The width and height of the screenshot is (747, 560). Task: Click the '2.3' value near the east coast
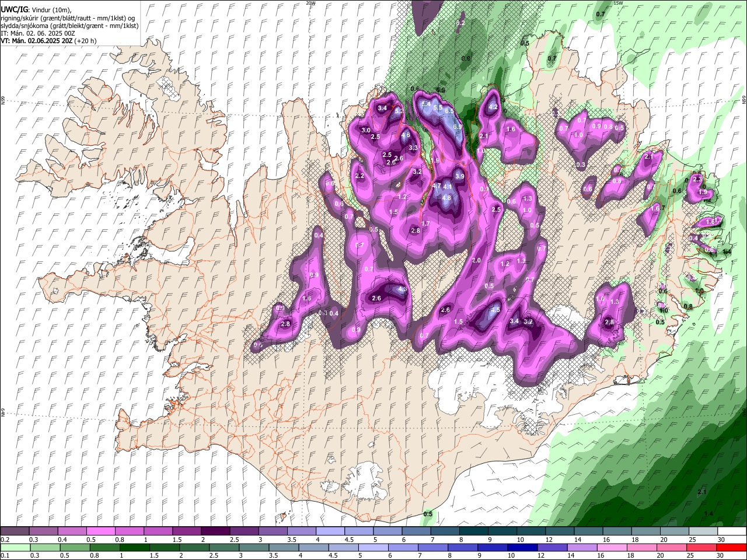[697, 179]
